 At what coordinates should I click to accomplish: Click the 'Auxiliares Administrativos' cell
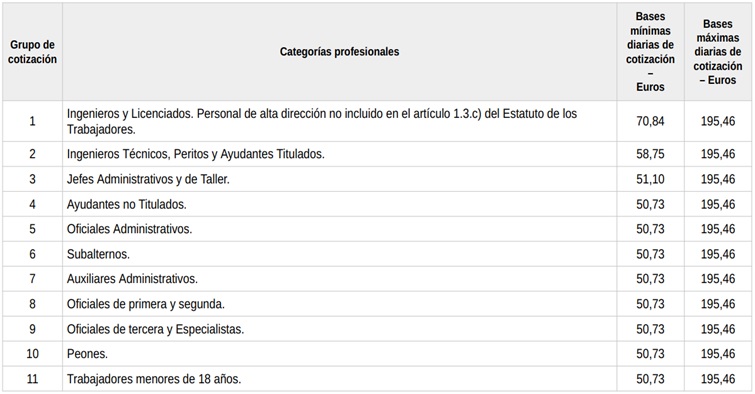(x=339, y=279)
